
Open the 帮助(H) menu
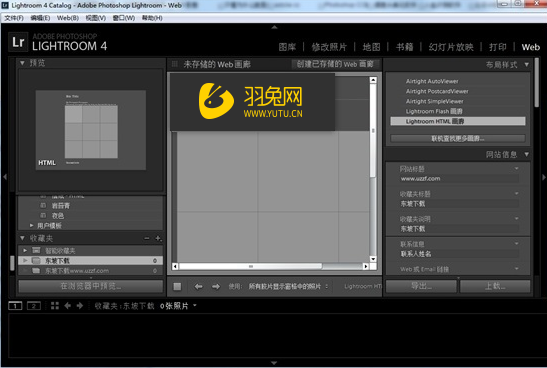pos(152,18)
